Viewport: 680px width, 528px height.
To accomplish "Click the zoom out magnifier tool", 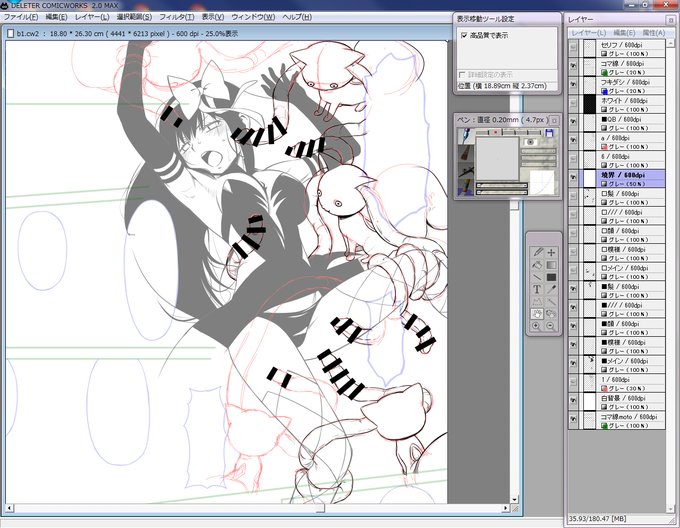I will coord(551,326).
